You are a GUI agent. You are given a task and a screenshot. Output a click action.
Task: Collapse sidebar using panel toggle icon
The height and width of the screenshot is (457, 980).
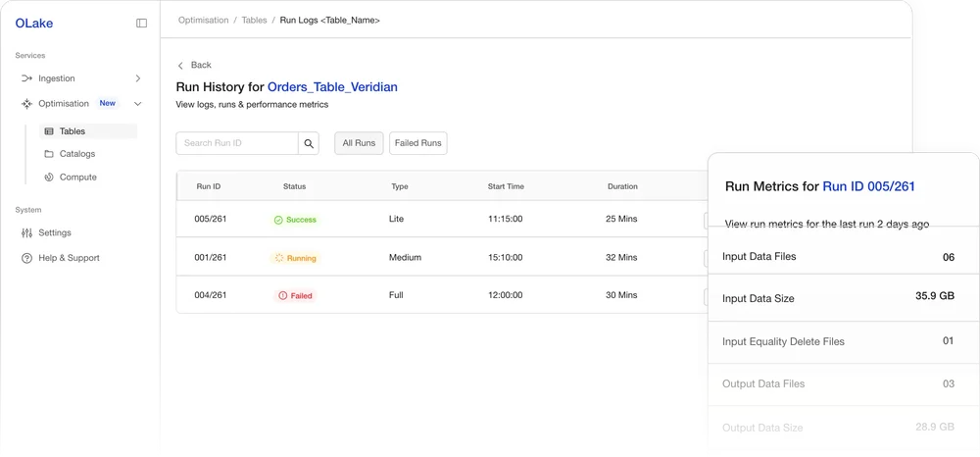click(x=142, y=24)
